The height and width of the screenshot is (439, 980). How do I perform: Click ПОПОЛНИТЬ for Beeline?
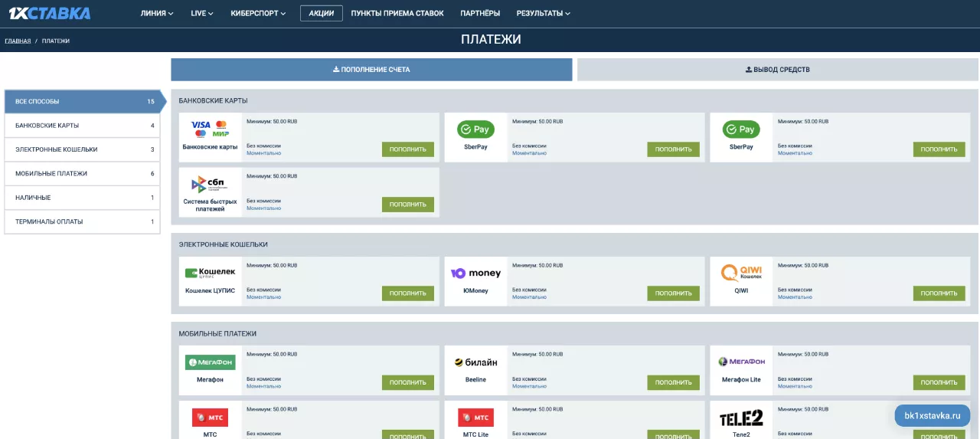673,382
